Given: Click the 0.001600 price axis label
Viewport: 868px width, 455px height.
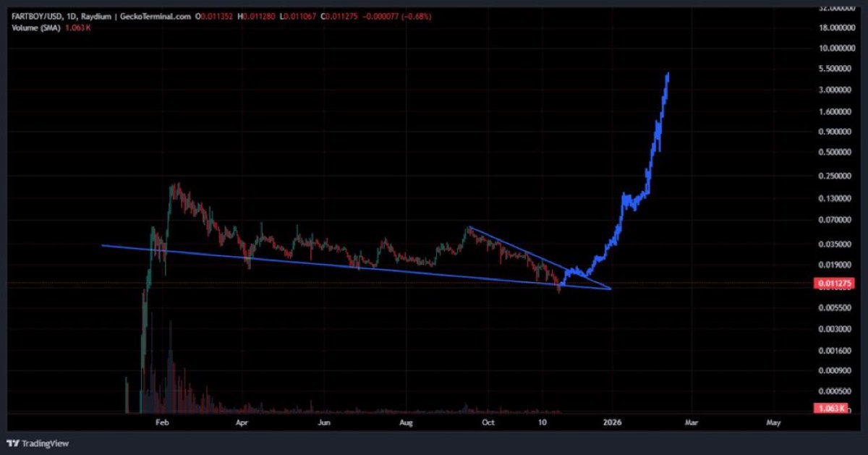Looking at the screenshot, I should tap(835, 350).
